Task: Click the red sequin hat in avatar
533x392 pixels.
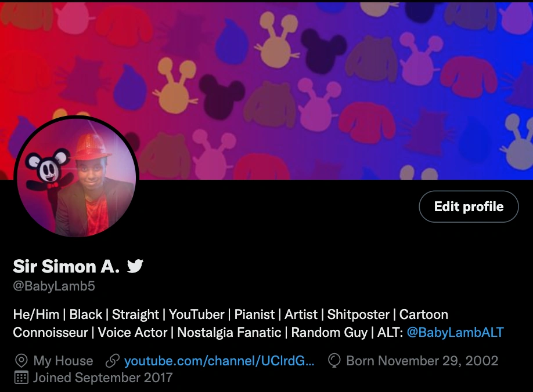Action: 91,147
